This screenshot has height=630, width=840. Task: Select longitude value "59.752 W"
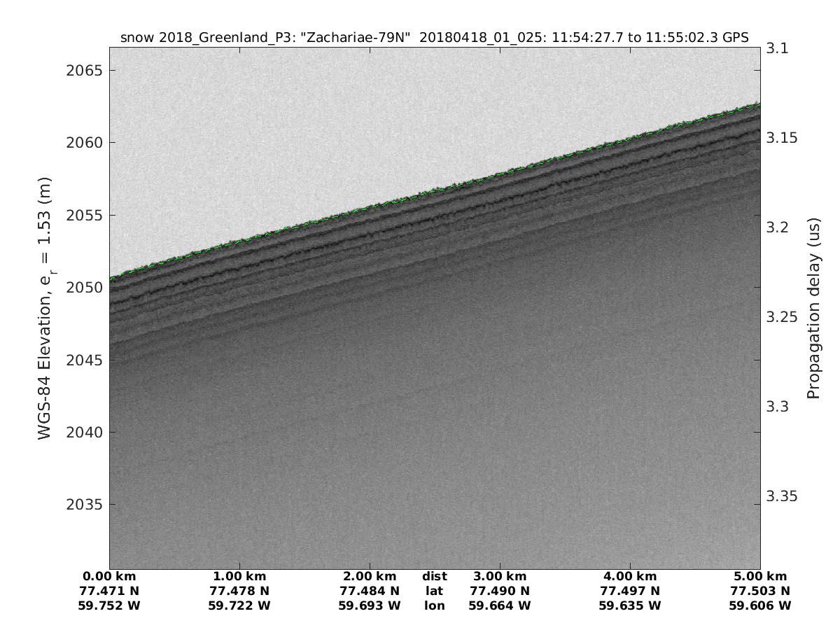[109, 605]
